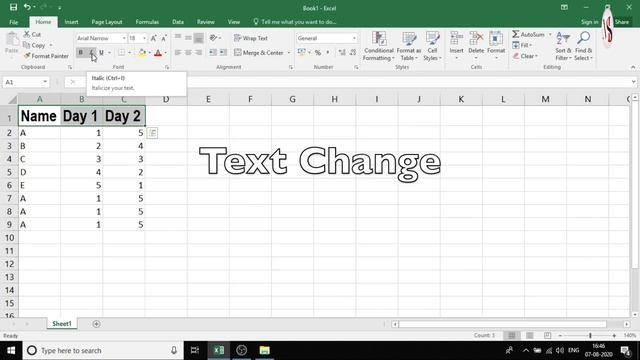The width and height of the screenshot is (640, 360).
Task: Decrease font size with the small A button
Action: (x=164, y=38)
